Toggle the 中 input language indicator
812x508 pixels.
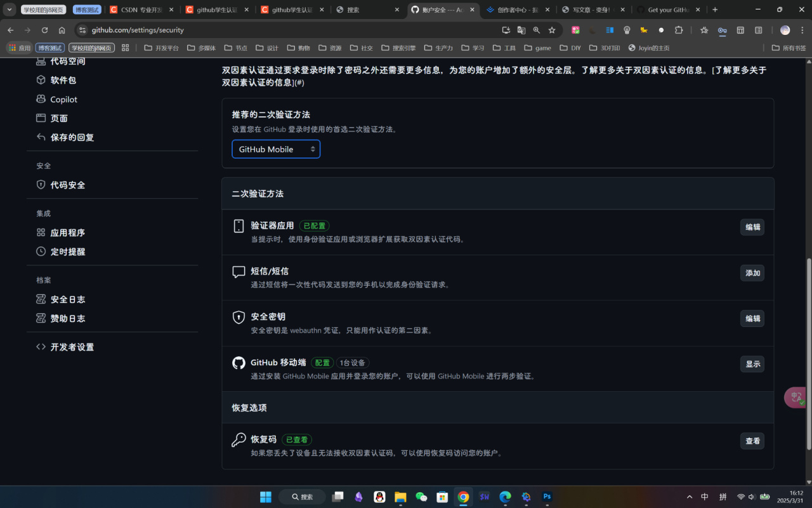[x=705, y=497]
